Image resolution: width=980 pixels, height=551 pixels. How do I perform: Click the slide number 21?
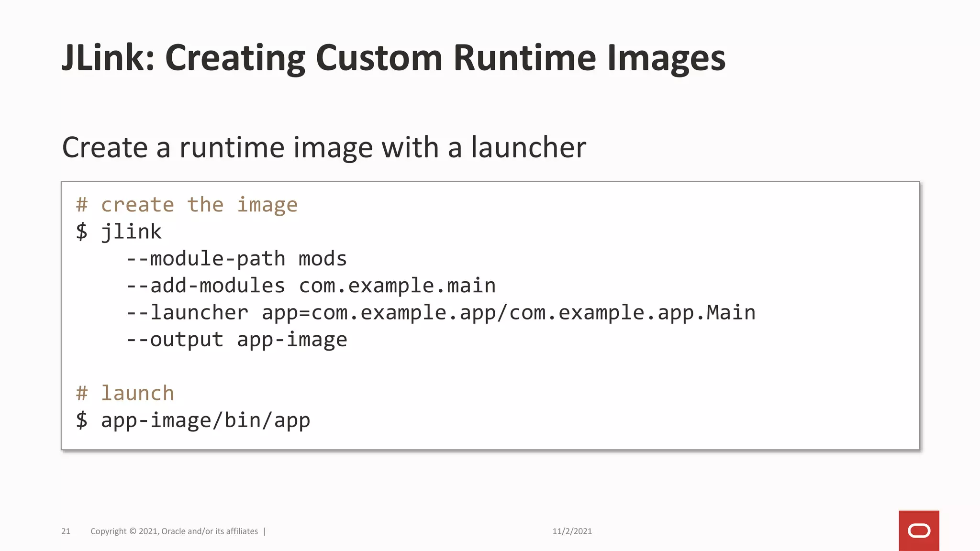[x=66, y=531]
